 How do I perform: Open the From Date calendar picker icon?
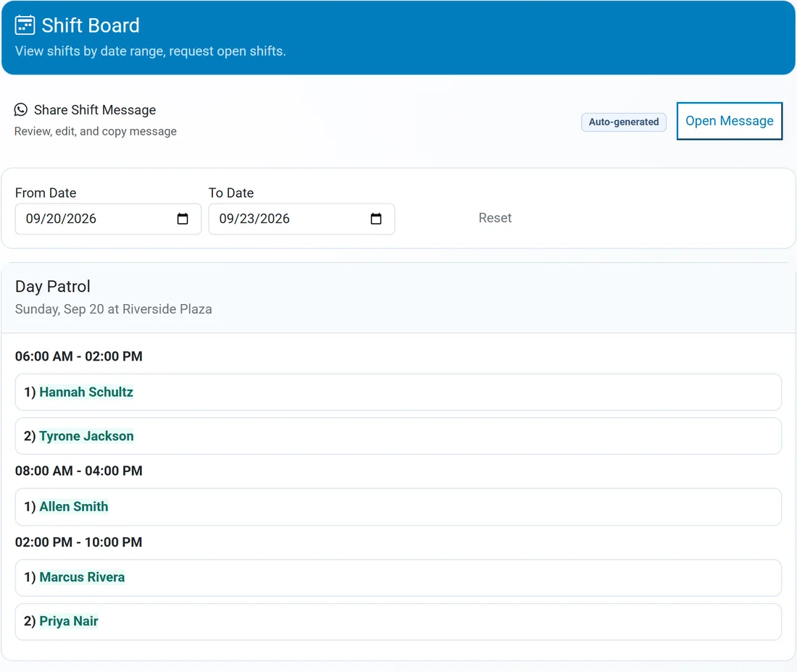[183, 219]
